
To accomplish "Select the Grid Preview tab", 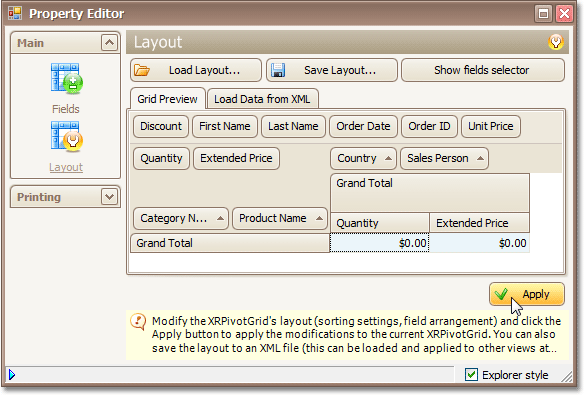I will (167, 99).
